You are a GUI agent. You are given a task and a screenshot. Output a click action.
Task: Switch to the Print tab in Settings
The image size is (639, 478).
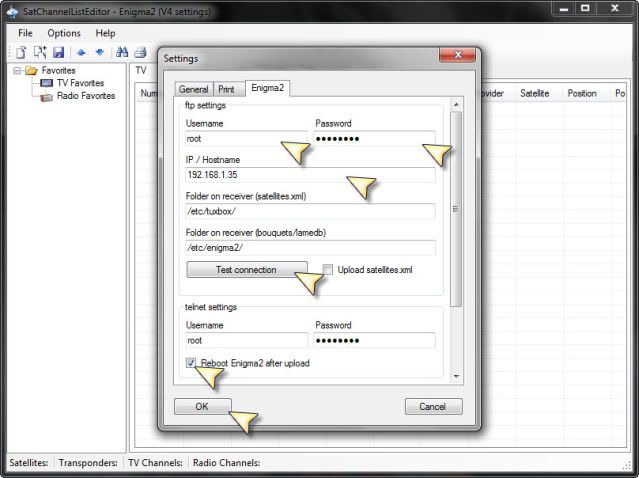[226, 89]
